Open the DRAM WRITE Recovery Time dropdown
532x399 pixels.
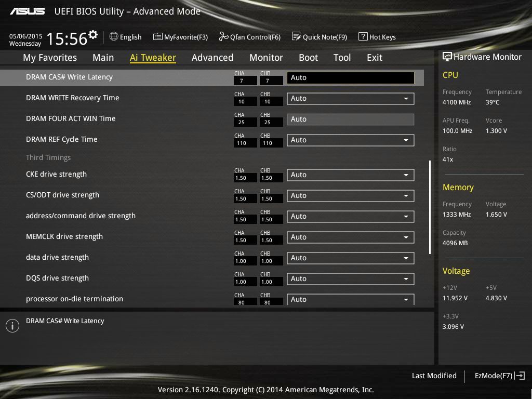click(x=351, y=99)
